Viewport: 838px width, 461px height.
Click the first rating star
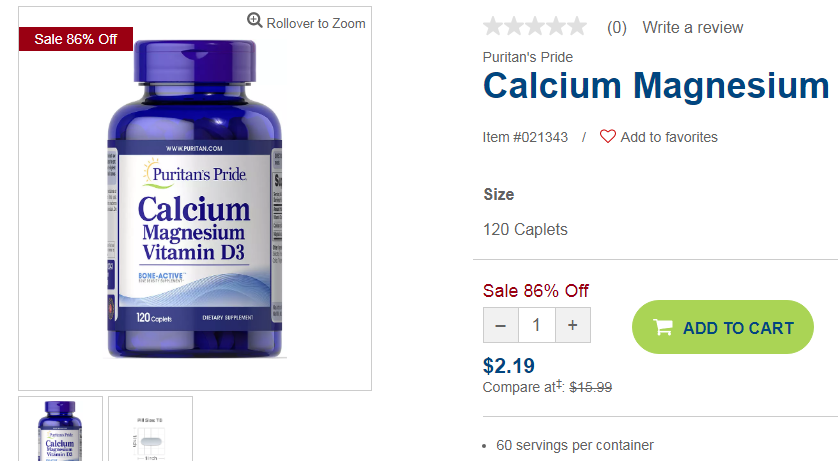click(493, 26)
